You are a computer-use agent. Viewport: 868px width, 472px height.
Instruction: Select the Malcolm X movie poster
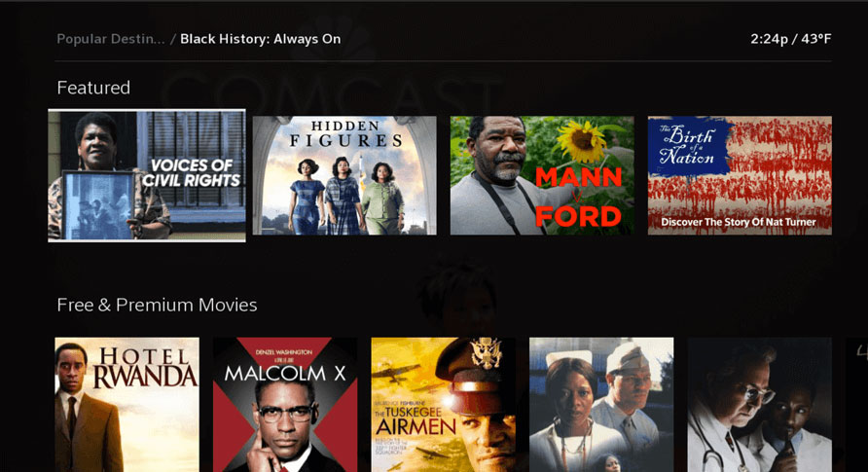coord(285,405)
